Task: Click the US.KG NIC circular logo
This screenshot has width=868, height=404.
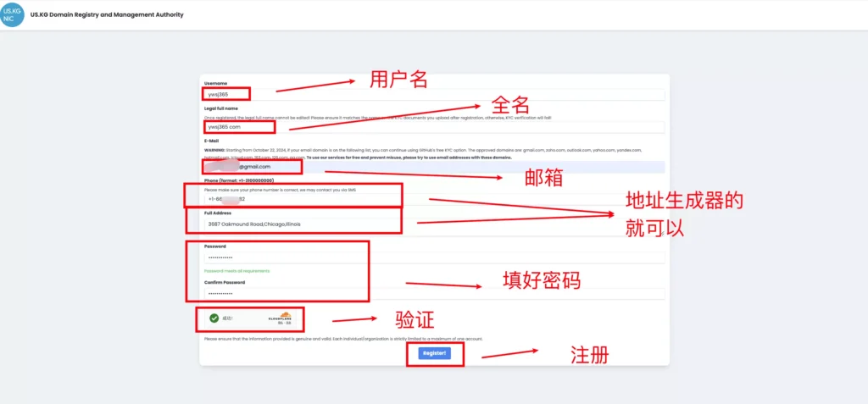Action: [12, 14]
